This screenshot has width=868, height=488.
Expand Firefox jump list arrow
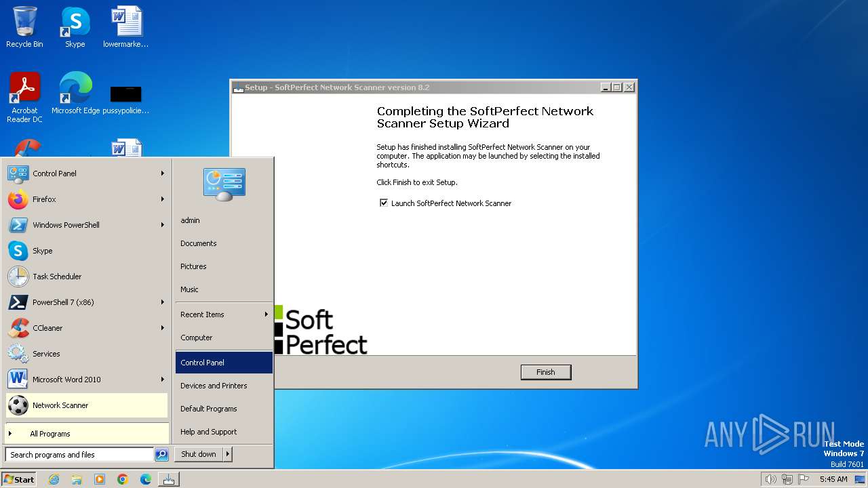163,199
